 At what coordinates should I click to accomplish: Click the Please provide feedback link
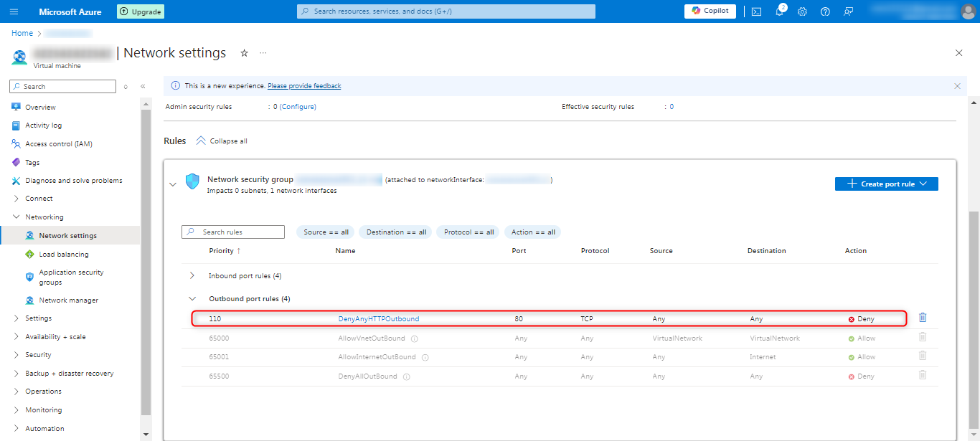click(304, 86)
